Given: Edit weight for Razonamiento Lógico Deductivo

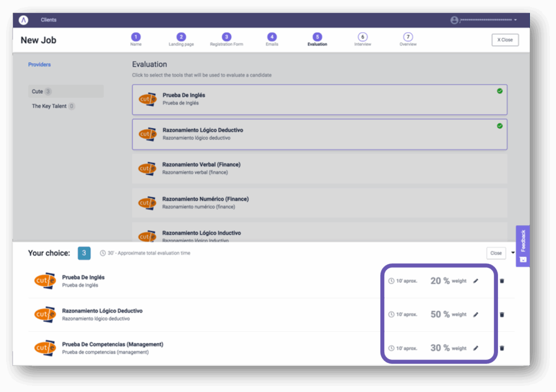Looking at the screenshot, I should 476,314.
